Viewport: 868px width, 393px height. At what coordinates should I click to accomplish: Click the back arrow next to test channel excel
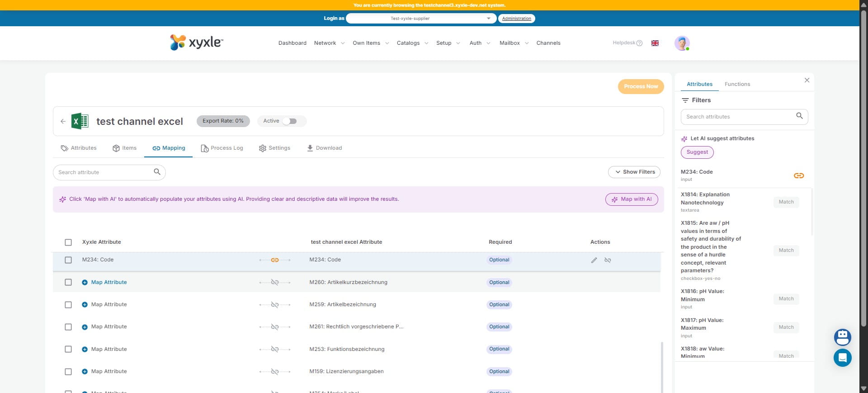point(63,121)
